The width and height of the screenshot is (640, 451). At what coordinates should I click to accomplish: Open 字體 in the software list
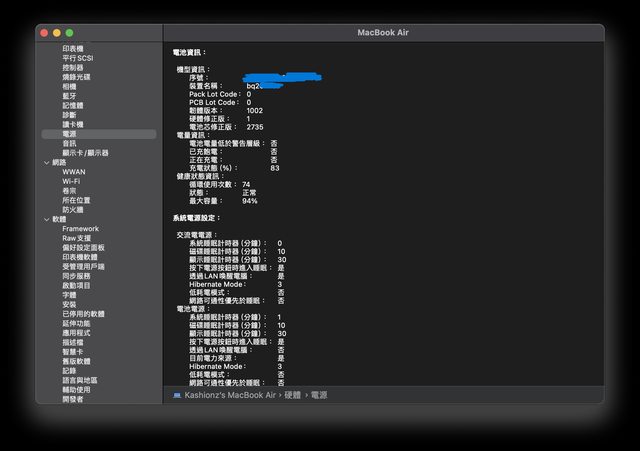69,295
